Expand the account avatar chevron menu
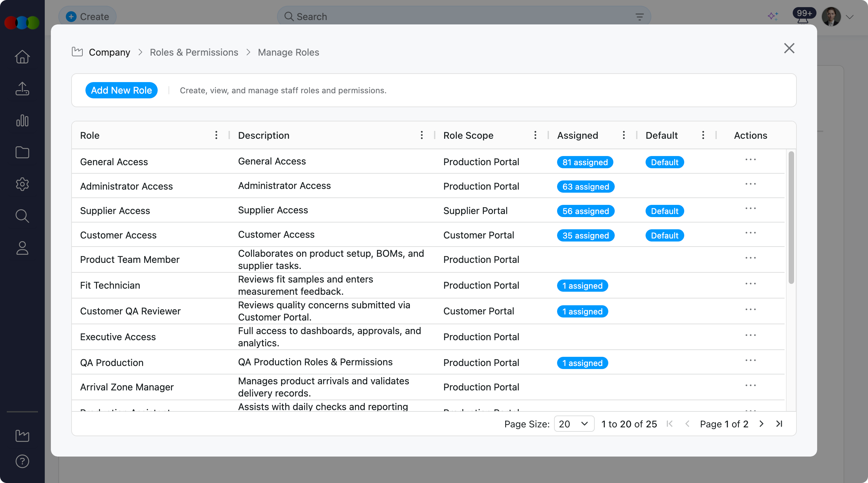The width and height of the screenshot is (868, 483). [850, 16]
